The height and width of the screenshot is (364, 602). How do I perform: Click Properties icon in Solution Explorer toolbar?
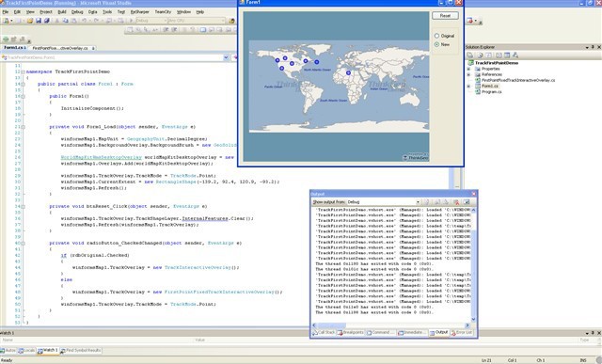(x=470, y=55)
